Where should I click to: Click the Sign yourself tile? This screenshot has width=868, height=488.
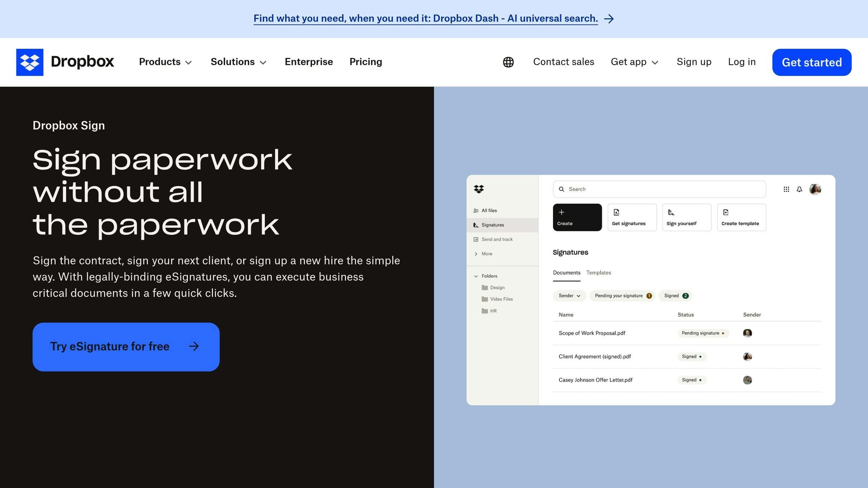click(x=687, y=217)
